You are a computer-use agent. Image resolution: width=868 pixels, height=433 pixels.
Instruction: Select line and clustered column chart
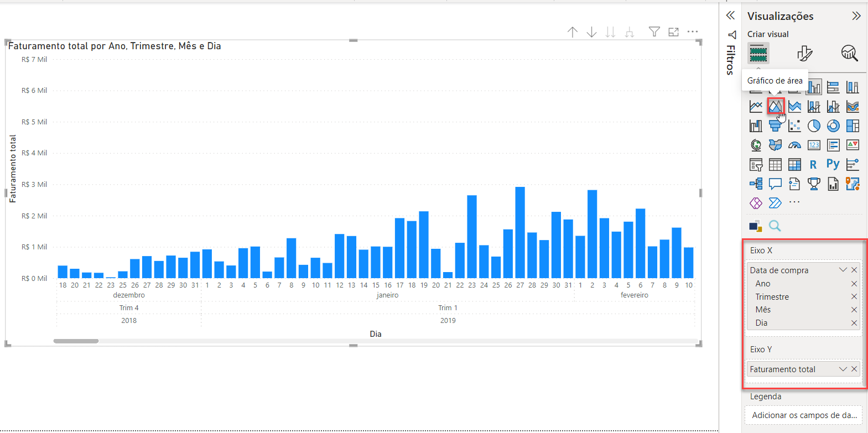(833, 107)
